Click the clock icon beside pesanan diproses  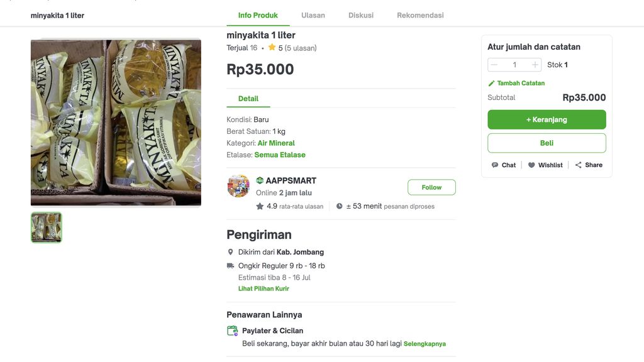(x=340, y=206)
